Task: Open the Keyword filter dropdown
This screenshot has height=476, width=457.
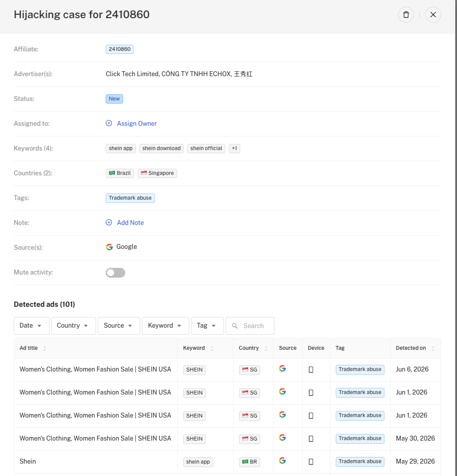Action: [165, 326]
